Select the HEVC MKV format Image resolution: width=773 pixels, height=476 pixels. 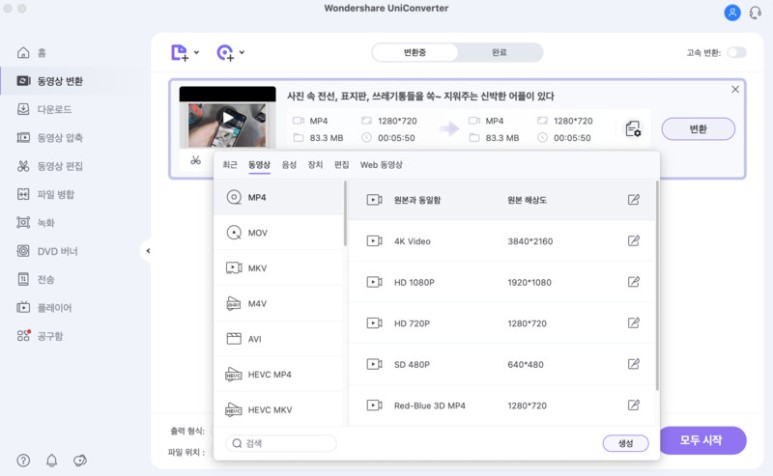click(x=279, y=409)
